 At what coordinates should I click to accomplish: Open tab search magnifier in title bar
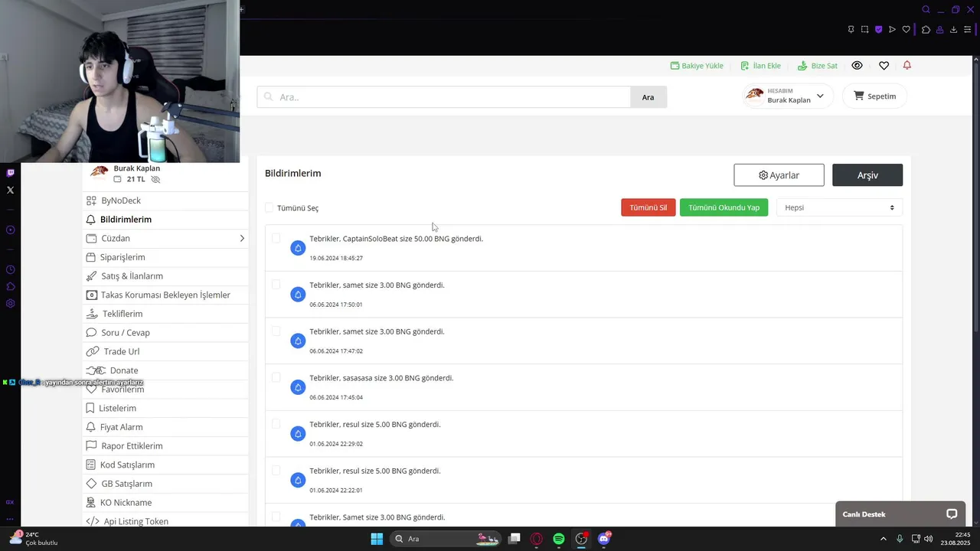[x=926, y=10]
